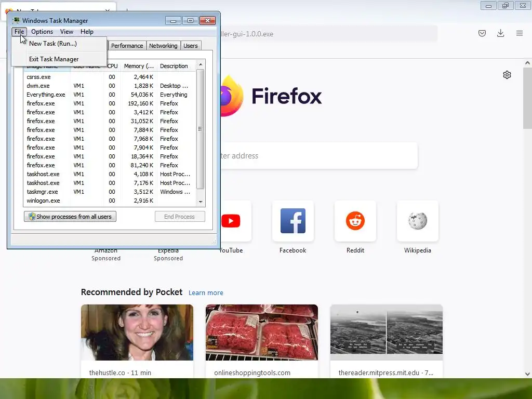Open the View menu in Task Manager
Screen dimensions: 532x399
66,32
